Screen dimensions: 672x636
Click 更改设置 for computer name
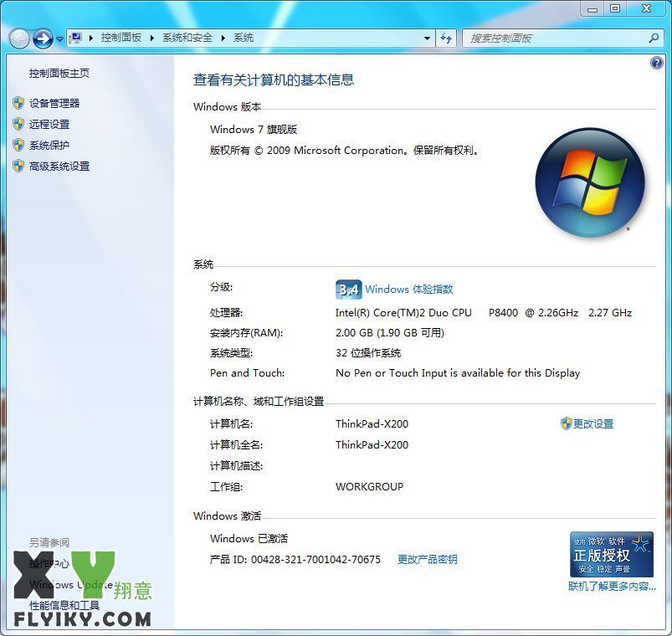click(x=593, y=423)
